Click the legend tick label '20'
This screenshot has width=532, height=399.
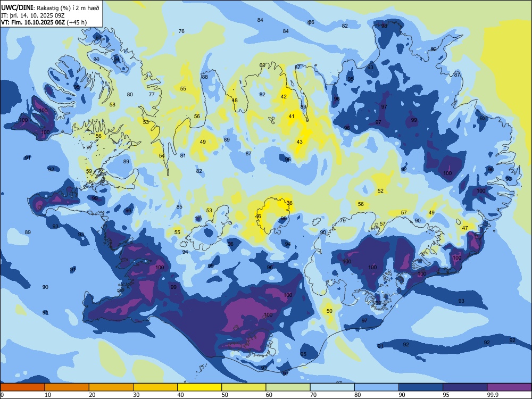click(x=92, y=395)
